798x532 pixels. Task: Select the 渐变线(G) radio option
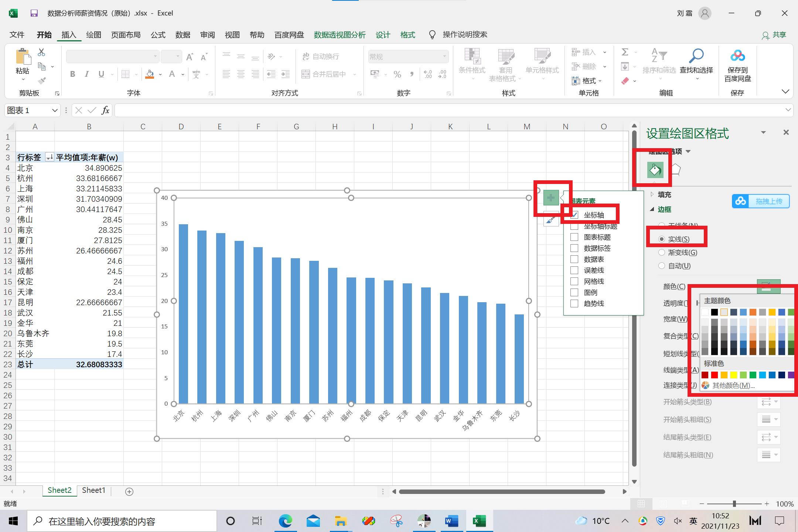[x=662, y=253]
